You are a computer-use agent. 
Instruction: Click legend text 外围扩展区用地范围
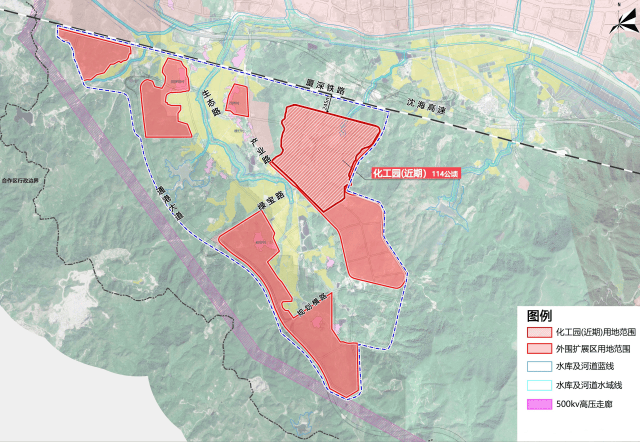[x=593, y=349]
